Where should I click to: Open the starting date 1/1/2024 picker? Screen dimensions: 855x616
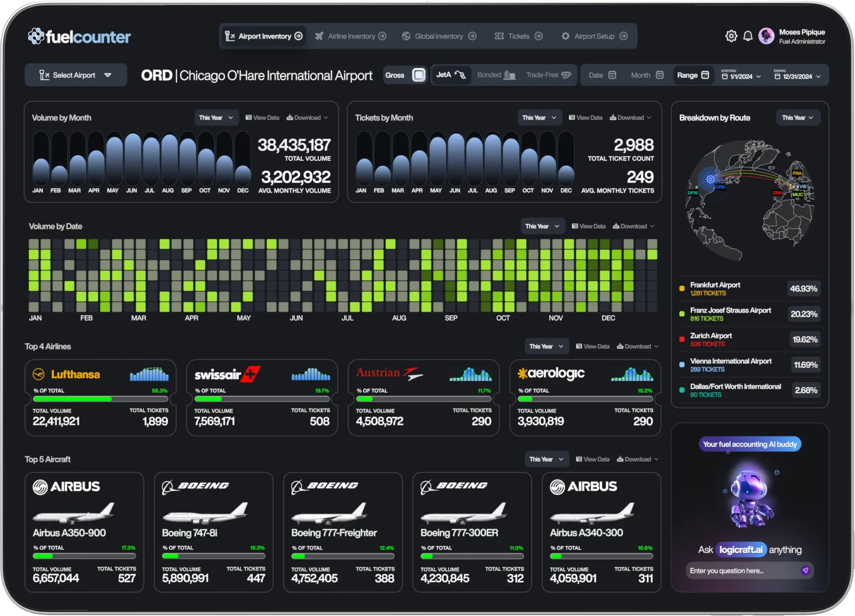[741, 76]
